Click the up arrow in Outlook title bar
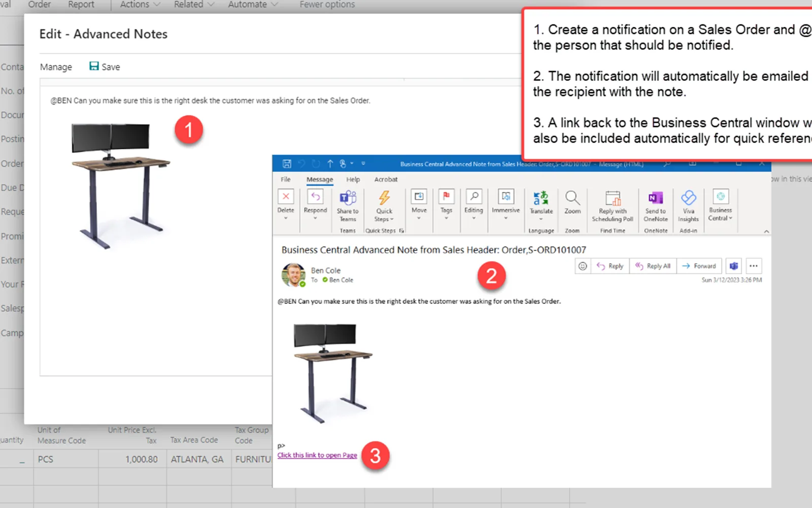The height and width of the screenshot is (508, 812). click(330, 164)
